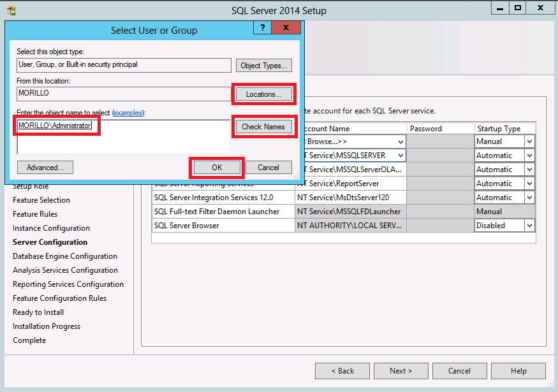Cancel the Select User or Group dialog
This screenshot has width=558, height=392.
tap(268, 168)
